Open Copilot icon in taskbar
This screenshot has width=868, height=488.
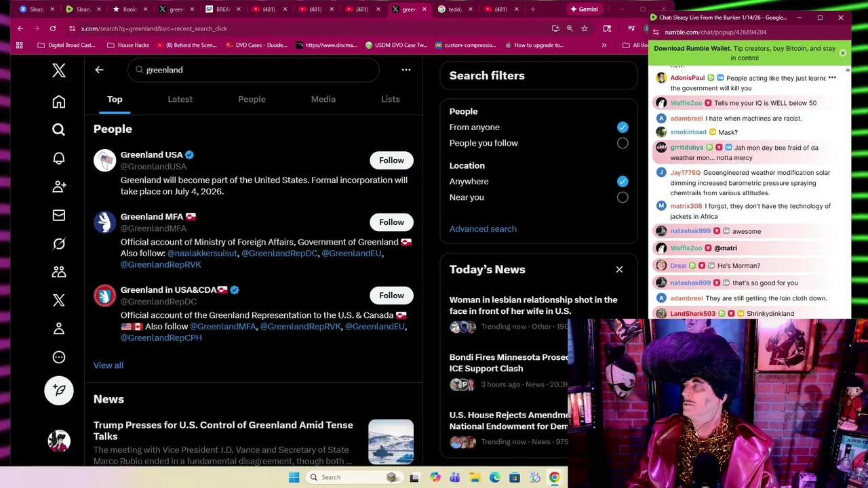point(435,477)
